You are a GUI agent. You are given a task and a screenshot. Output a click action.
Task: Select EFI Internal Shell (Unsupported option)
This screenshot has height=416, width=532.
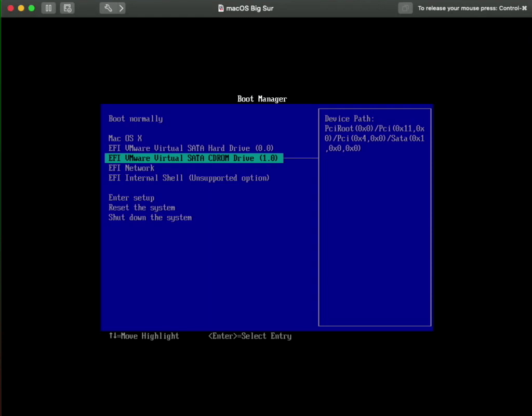click(x=189, y=178)
